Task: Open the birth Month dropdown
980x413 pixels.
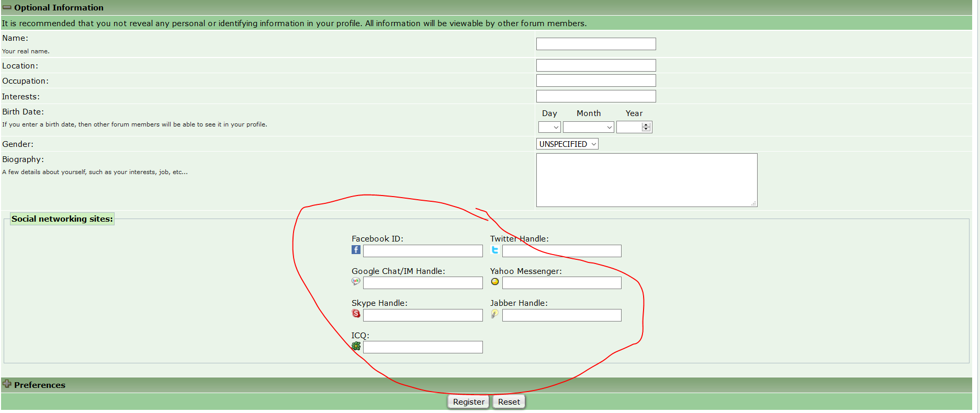Action: 588,127
